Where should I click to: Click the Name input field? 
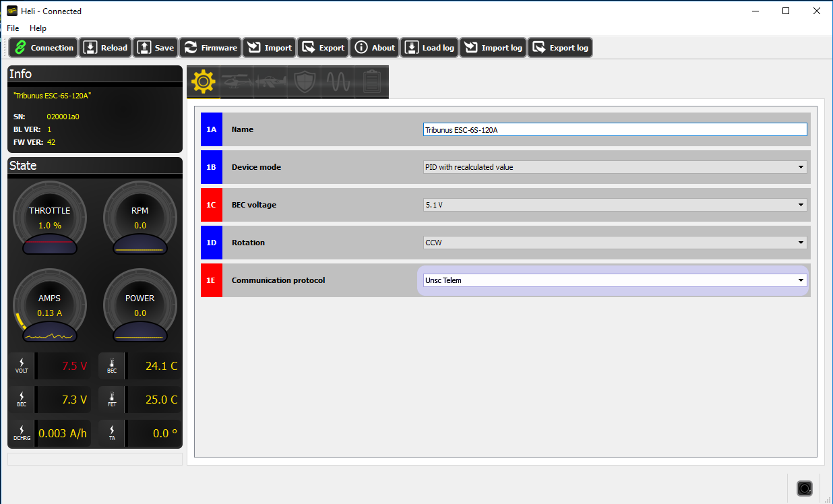pos(614,130)
